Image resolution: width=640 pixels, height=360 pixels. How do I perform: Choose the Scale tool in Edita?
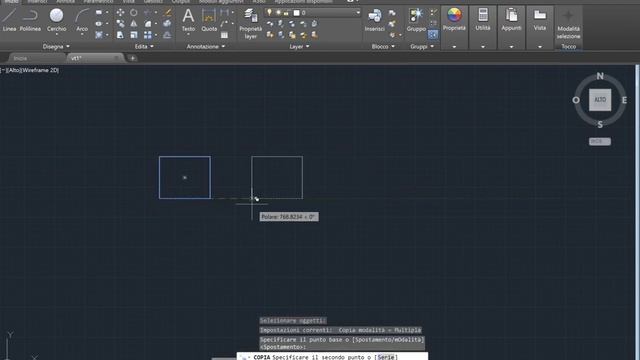pyautogui.click(x=133, y=35)
